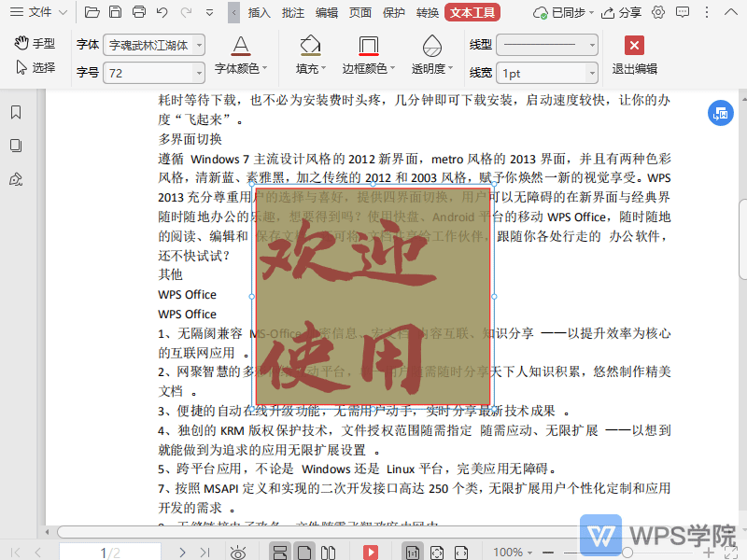Open the page thumbnails panel on the left

click(x=14, y=145)
